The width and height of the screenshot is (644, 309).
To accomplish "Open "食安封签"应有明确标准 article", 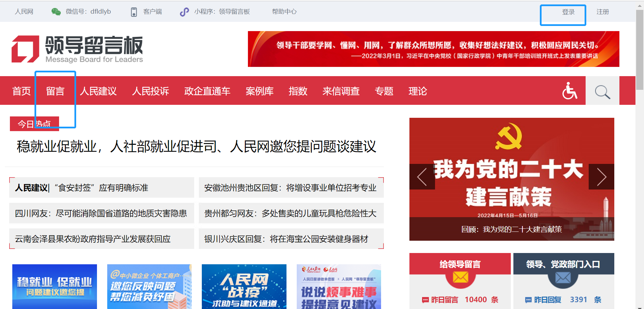I will tap(101, 188).
